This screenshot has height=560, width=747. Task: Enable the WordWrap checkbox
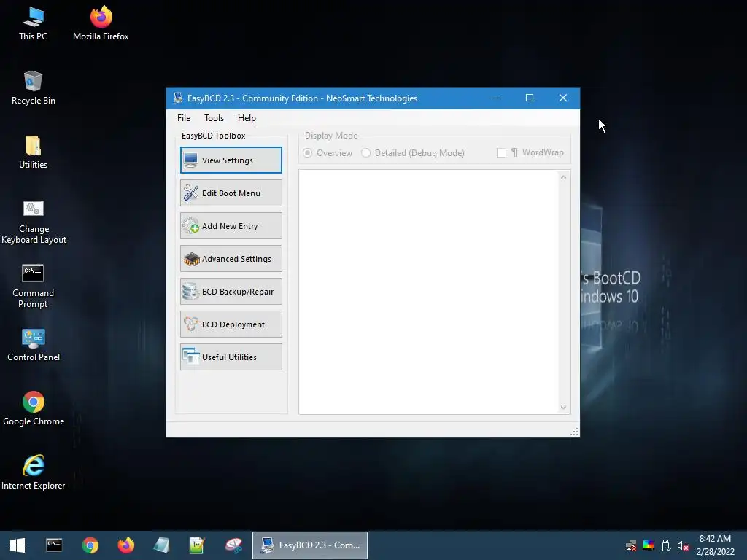click(501, 153)
